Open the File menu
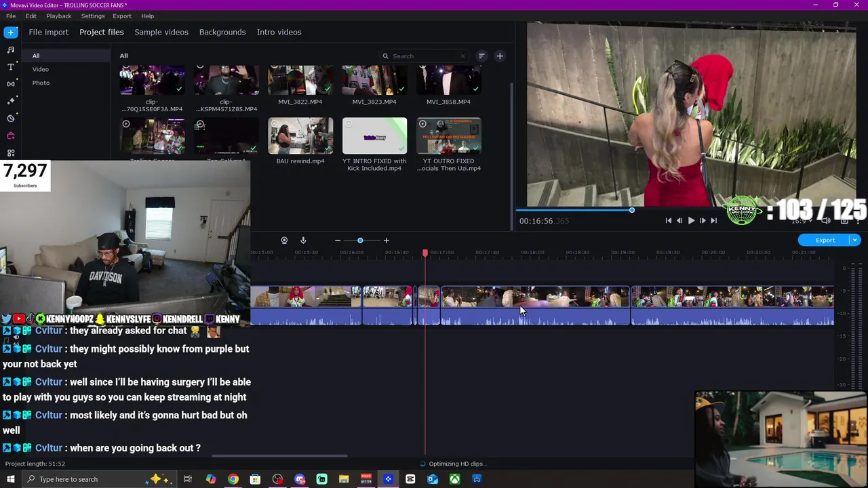Image resolution: width=868 pixels, height=488 pixels. tap(11, 16)
